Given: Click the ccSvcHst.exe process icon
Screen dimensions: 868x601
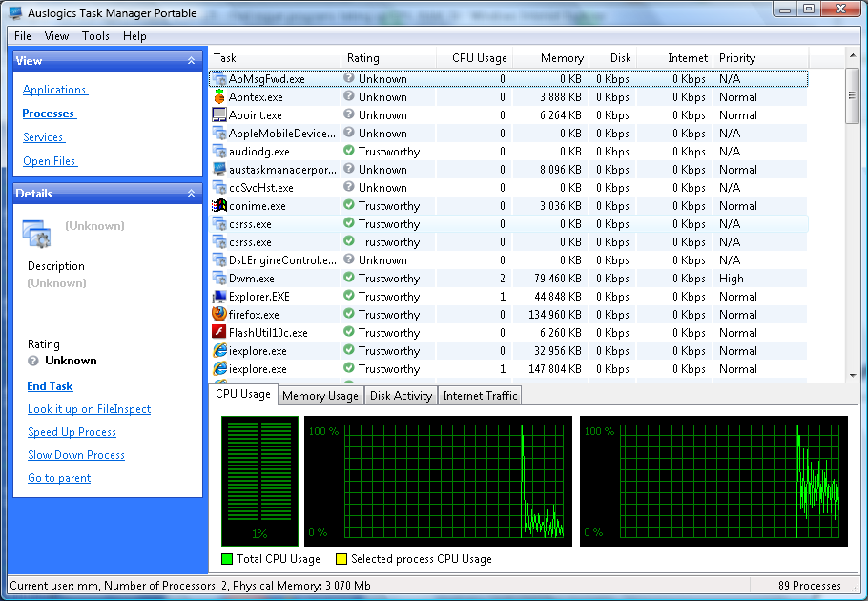Looking at the screenshot, I should tap(219, 188).
